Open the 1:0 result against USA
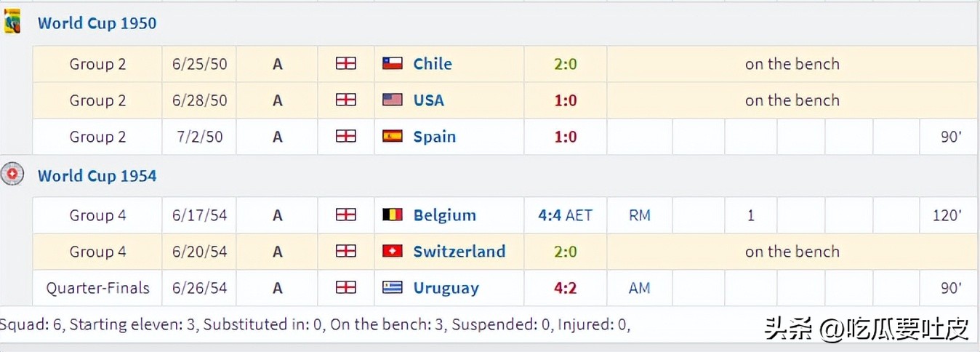This screenshot has height=352, width=980. (565, 100)
